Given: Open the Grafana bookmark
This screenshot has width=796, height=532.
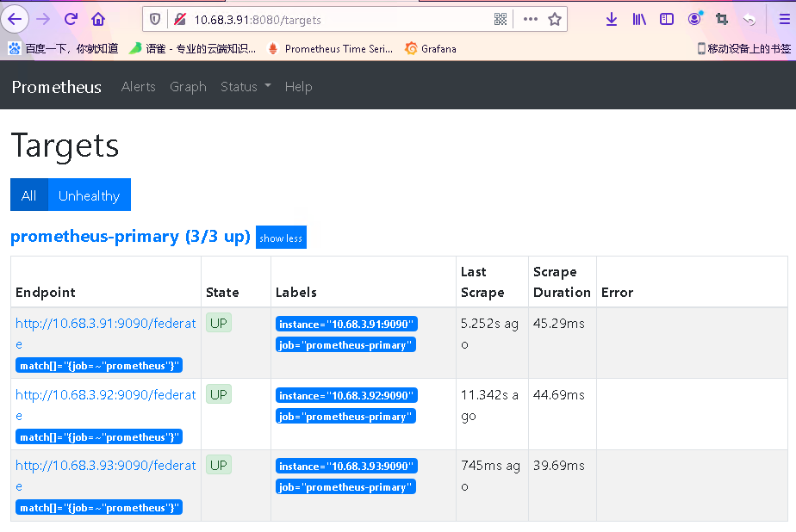Looking at the screenshot, I should click(431, 49).
